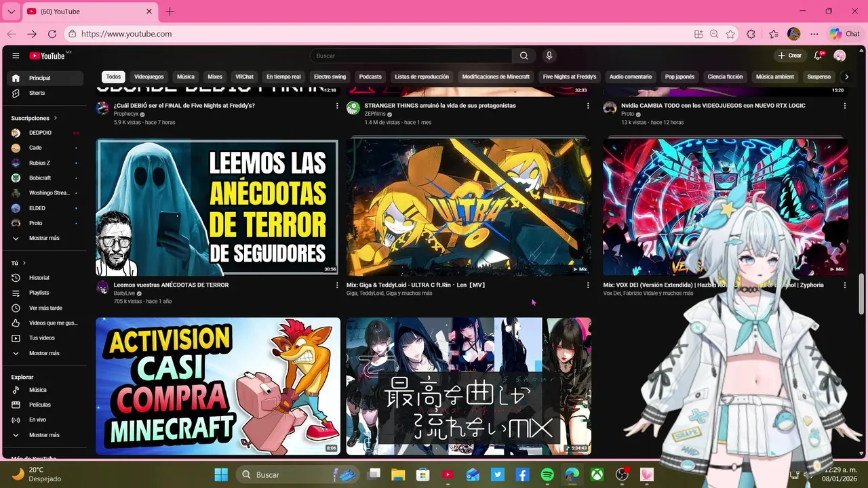Open En vivo under Explorar
This screenshot has width=868, height=488.
pyautogui.click(x=45, y=420)
